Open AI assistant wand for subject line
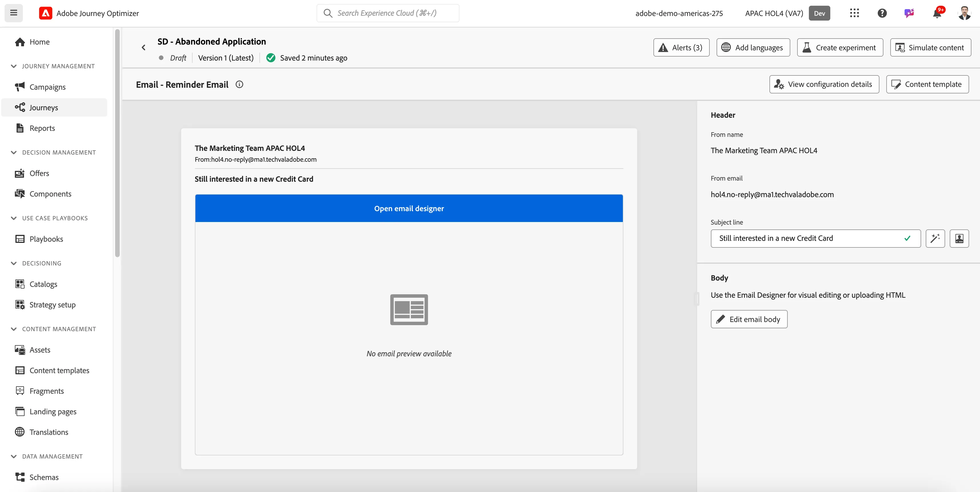 (x=935, y=238)
